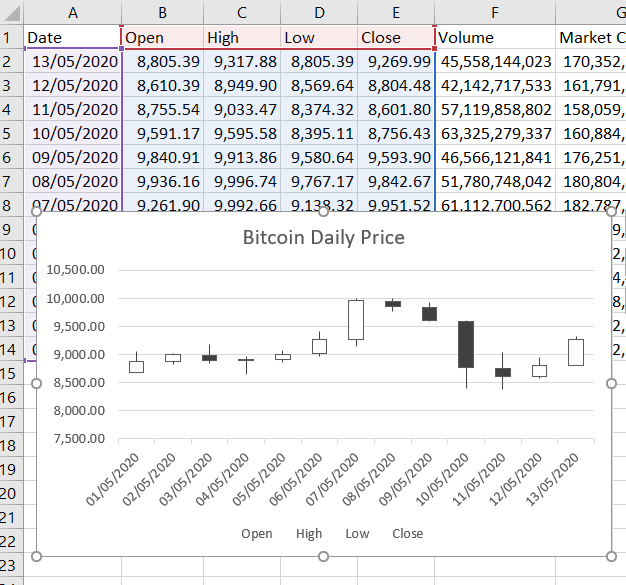Select column B header
626x585 pixels.
[162, 13]
